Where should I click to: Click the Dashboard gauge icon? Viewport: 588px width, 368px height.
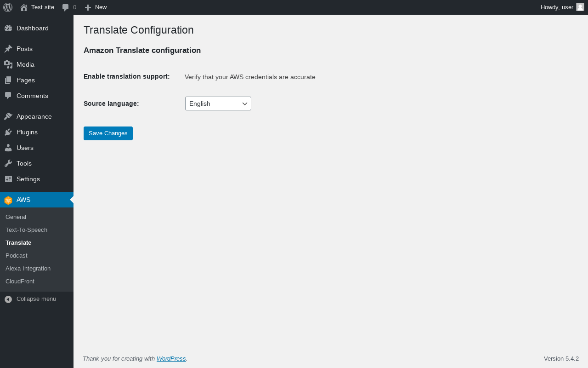coord(8,28)
